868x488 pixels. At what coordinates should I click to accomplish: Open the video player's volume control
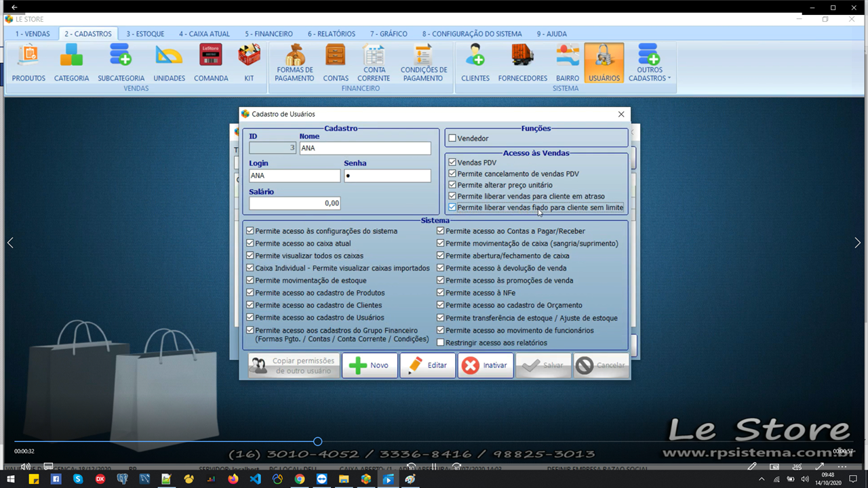pyautogui.click(x=26, y=466)
